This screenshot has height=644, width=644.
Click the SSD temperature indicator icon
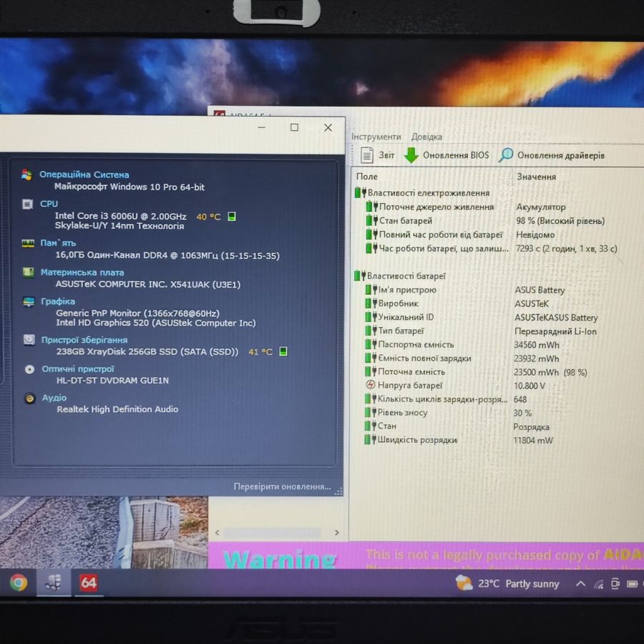coord(283,351)
